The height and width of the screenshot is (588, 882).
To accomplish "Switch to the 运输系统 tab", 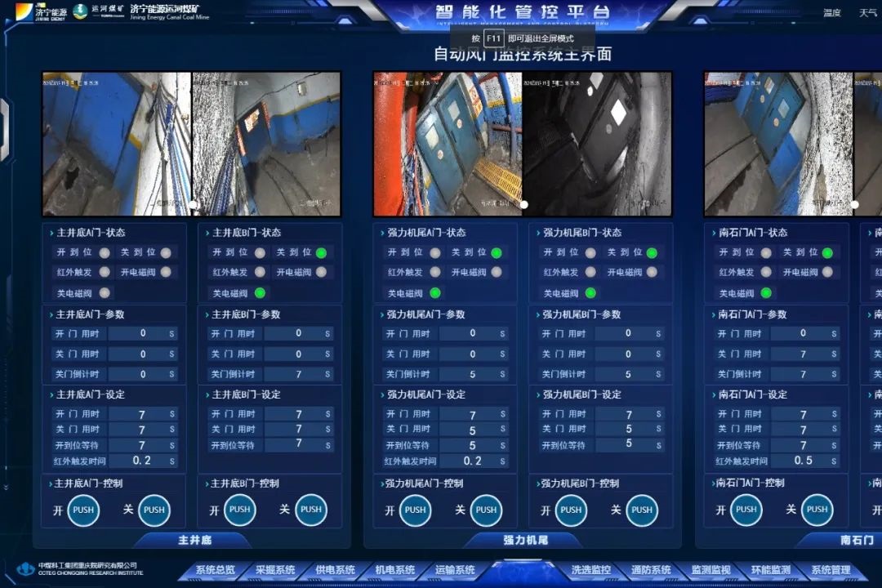I will (455, 570).
